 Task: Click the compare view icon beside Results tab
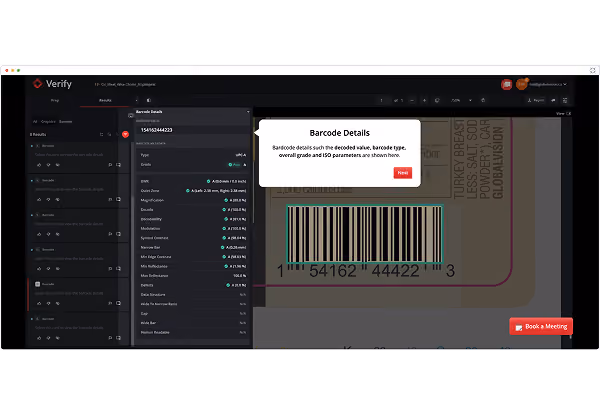pos(149,100)
